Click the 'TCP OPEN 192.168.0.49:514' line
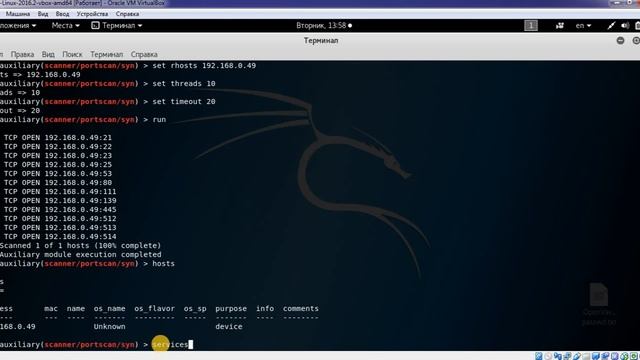This screenshot has height=360, width=640. coord(60,236)
